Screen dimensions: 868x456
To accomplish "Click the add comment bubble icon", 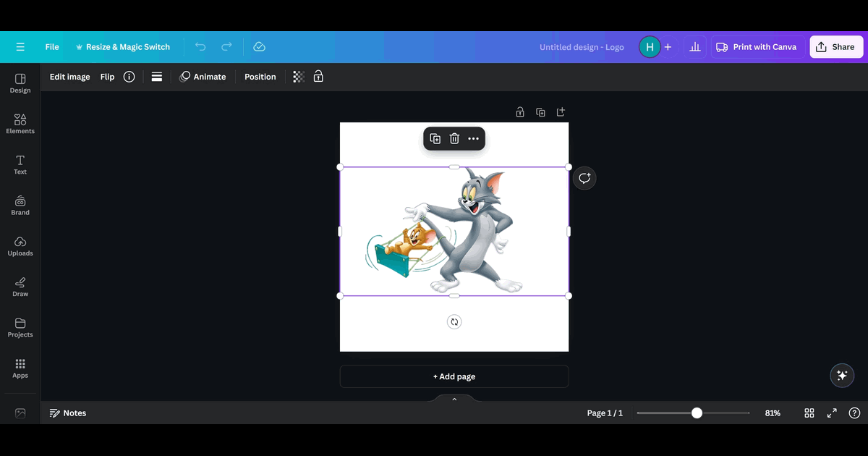I will click(x=584, y=178).
